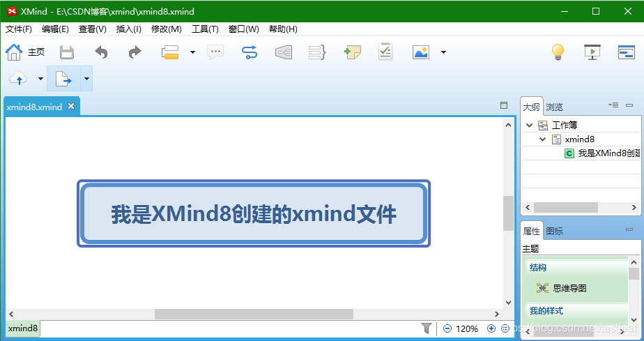644x341 pixels.
Task: Start brainstorming with the light bulb icon
Action: point(558,52)
